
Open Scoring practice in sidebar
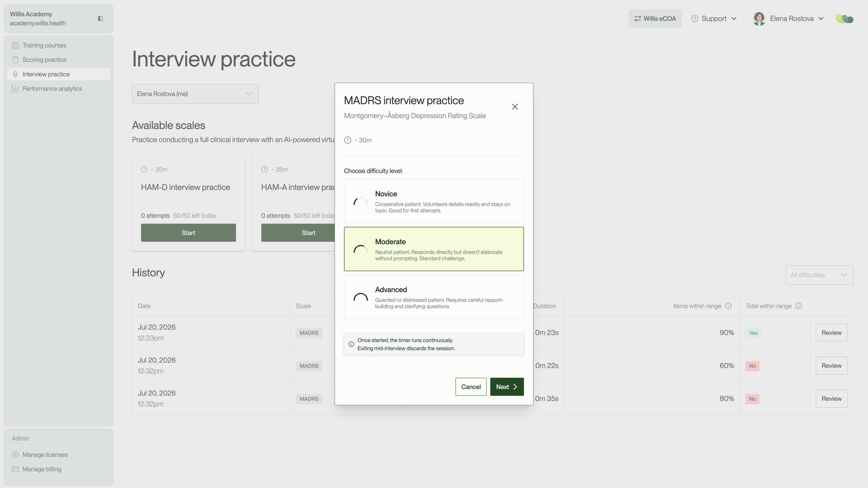click(x=59, y=60)
